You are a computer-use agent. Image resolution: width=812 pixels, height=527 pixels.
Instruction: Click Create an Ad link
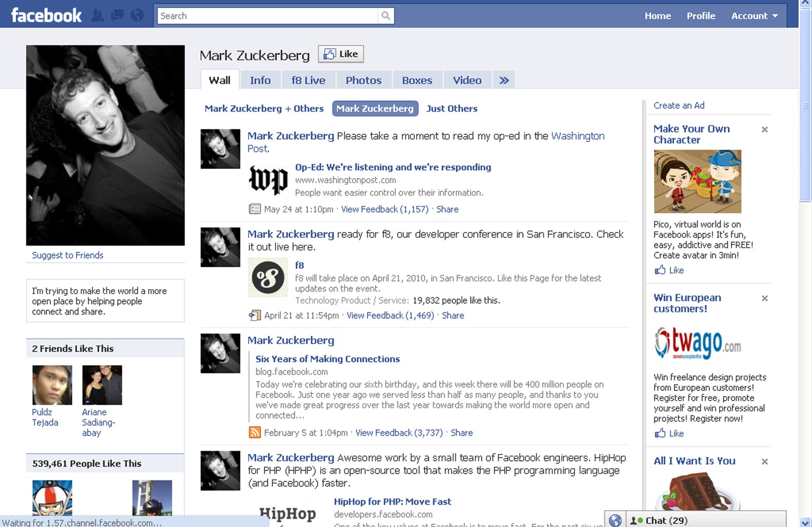coord(679,106)
